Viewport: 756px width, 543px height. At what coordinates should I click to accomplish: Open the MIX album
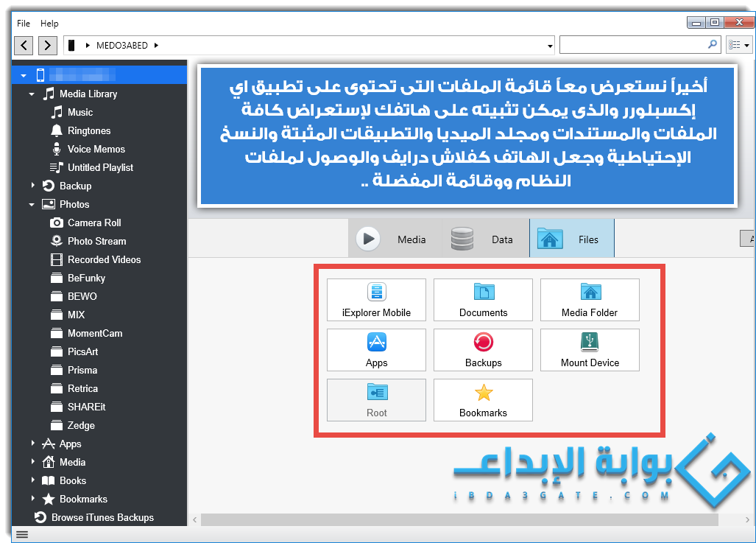76,315
